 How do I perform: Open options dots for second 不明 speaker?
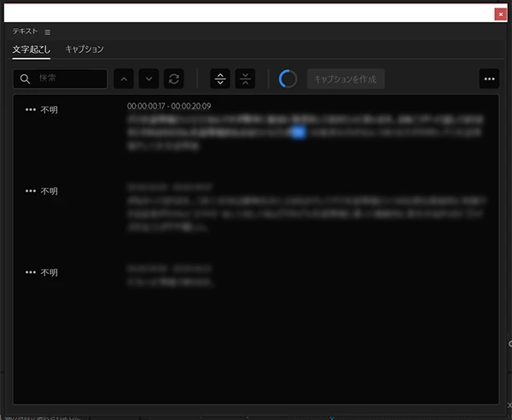[x=31, y=190]
